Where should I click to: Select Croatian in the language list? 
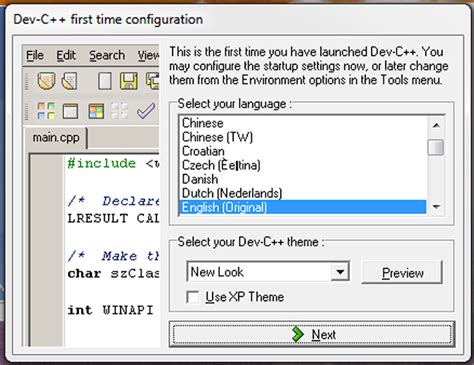(303, 151)
